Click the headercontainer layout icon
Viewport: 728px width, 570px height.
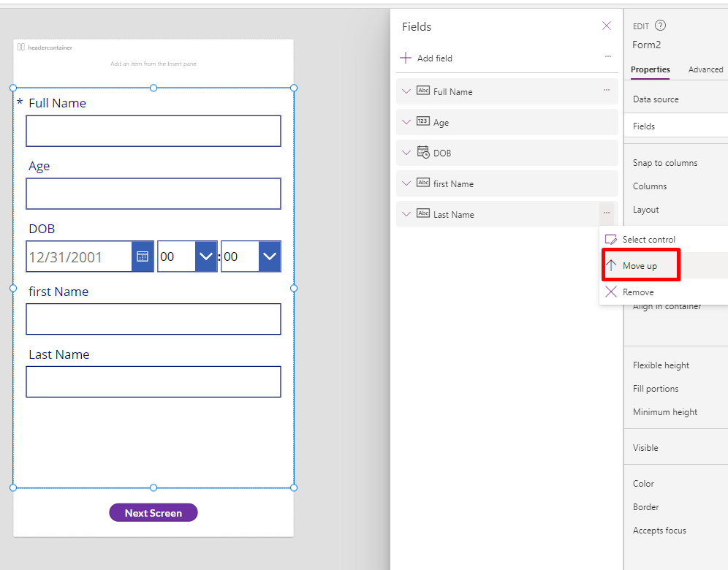21,47
